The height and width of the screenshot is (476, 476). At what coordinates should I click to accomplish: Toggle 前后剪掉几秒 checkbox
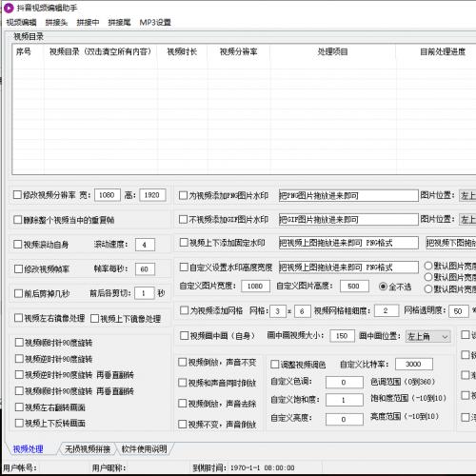click(x=18, y=293)
